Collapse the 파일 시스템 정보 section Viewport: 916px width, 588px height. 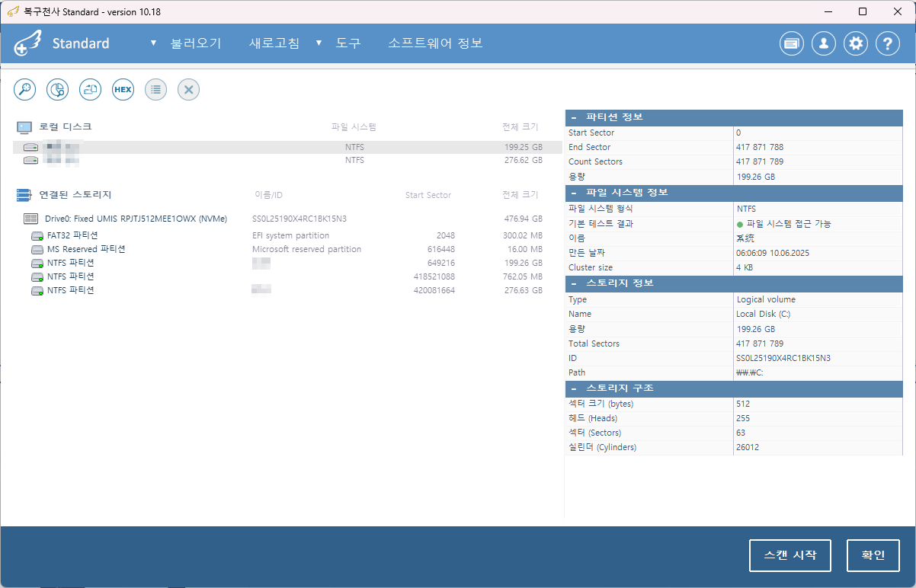tap(574, 193)
